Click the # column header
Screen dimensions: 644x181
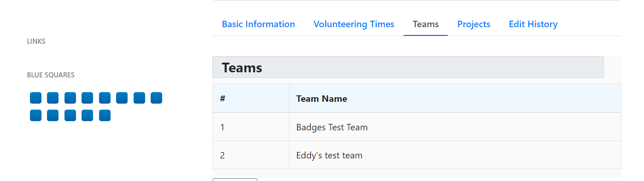[251, 99]
